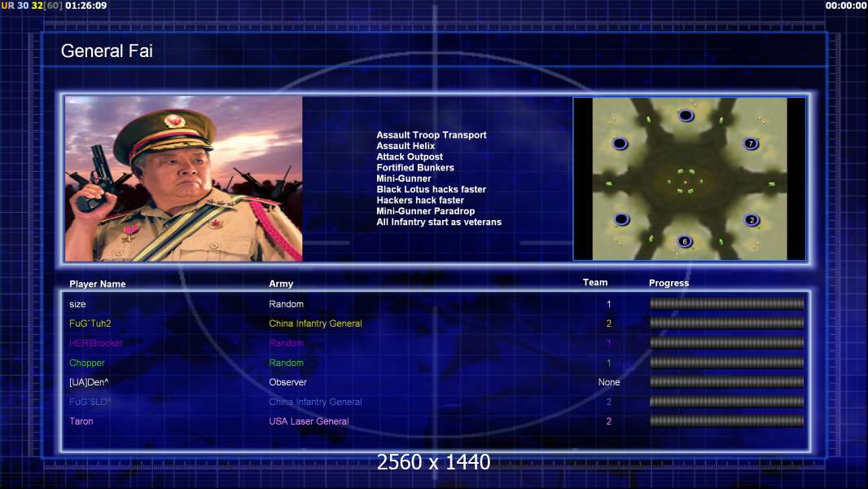Click start position 7 on the minimap
This screenshot has width=868, height=489.
(751, 144)
